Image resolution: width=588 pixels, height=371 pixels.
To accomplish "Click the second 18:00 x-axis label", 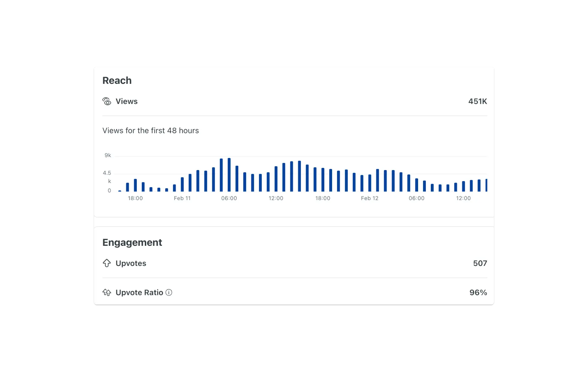I will point(323,198).
